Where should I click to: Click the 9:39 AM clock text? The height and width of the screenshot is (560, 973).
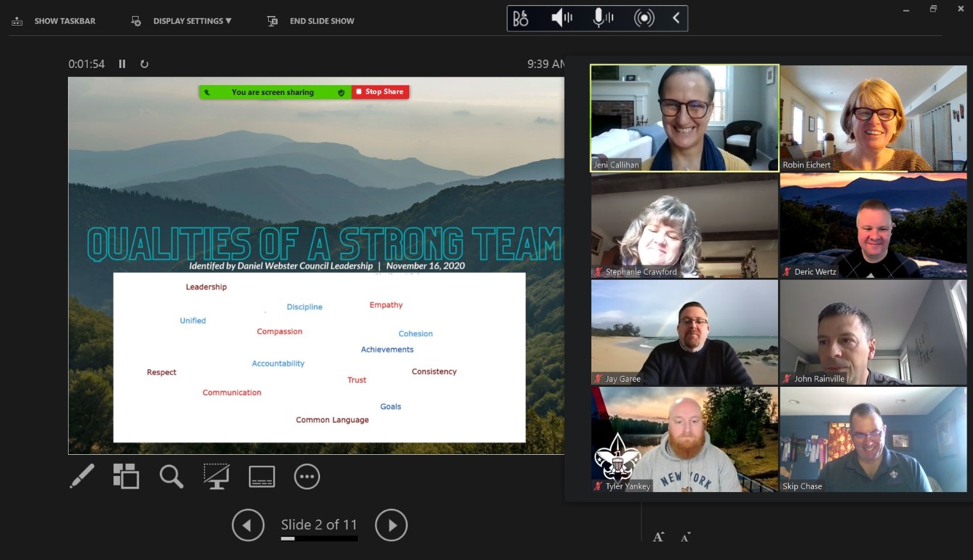click(x=546, y=64)
